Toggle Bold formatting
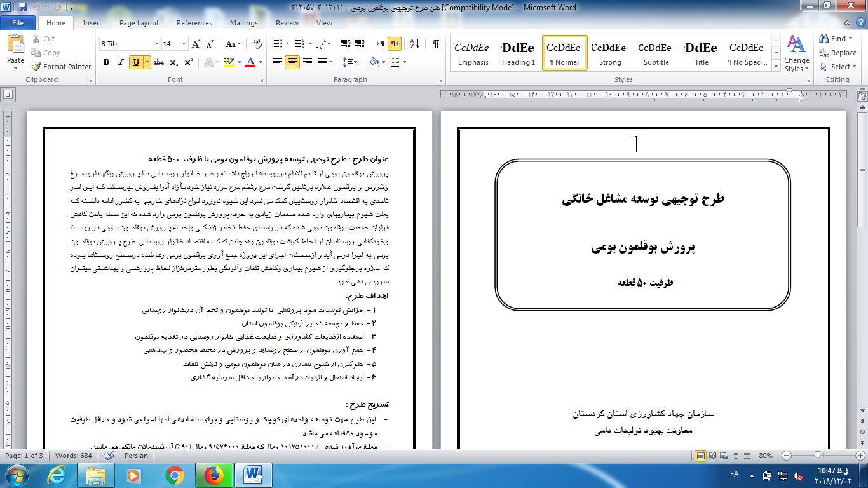Screen dimensions: 868x488 point(106,62)
